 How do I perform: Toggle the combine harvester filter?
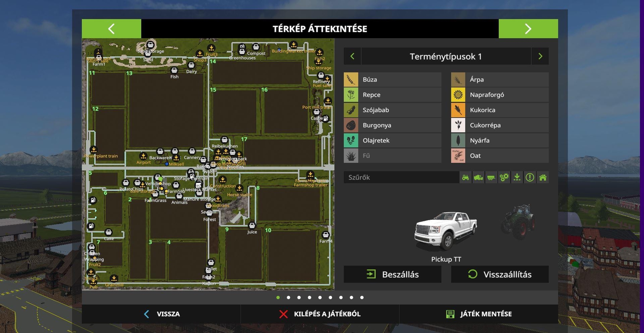pyautogui.click(x=478, y=177)
